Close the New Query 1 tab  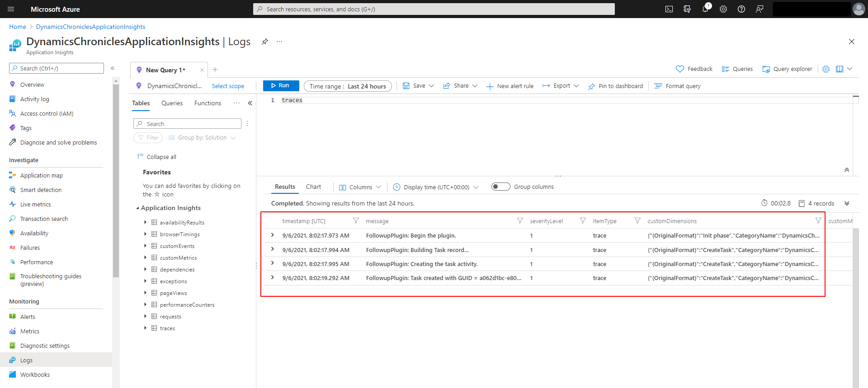tap(202, 70)
